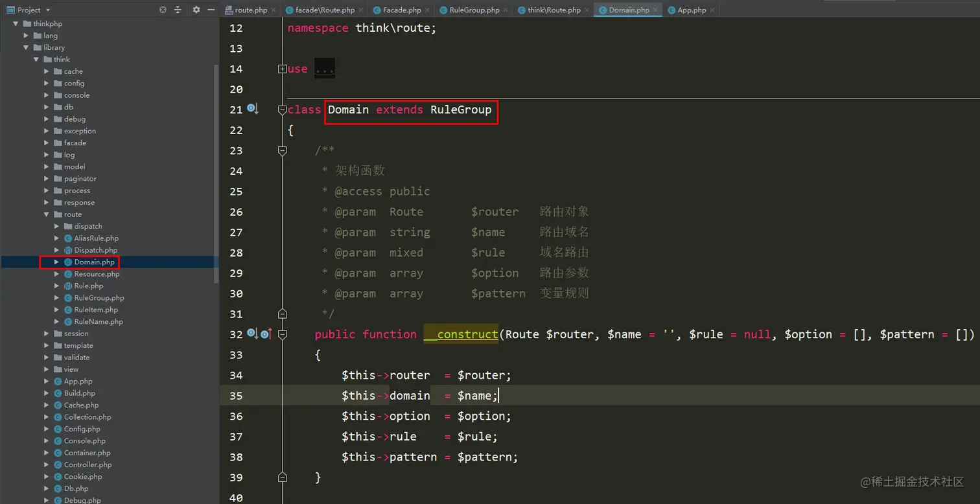
Task: Select the validate folder
Action: click(76, 358)
